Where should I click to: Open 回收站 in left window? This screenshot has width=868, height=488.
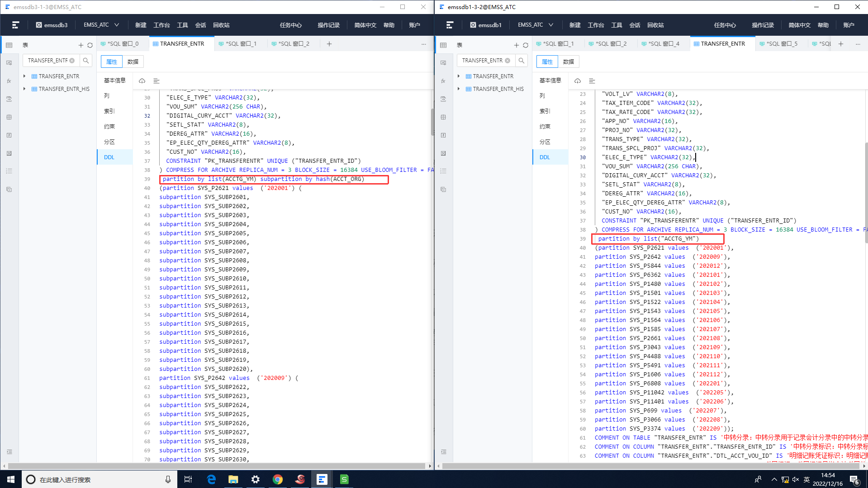pyautogui.click(x=221, y=25)
